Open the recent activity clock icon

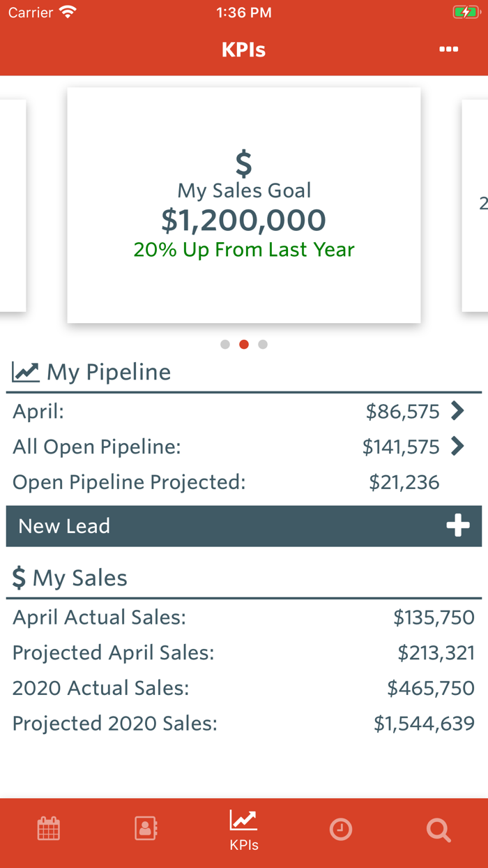coord(341,830)
